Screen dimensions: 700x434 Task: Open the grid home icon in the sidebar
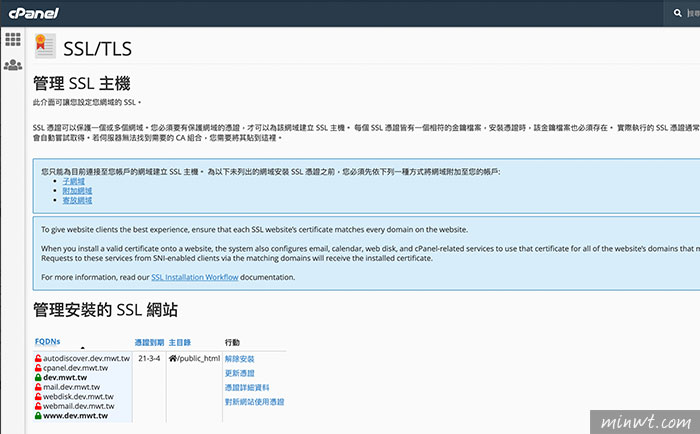point(13,39)
